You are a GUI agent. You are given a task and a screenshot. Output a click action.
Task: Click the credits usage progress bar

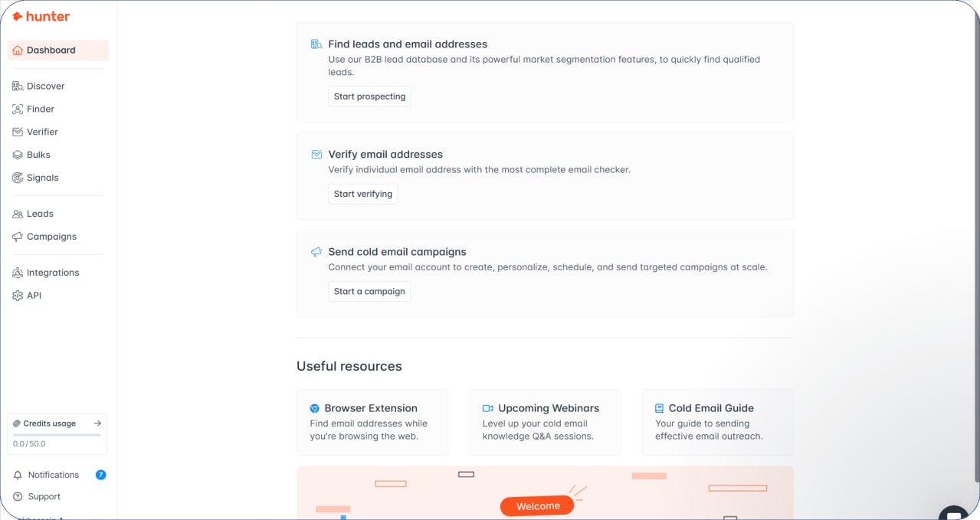pyautogui.click(x=57, y=435)
